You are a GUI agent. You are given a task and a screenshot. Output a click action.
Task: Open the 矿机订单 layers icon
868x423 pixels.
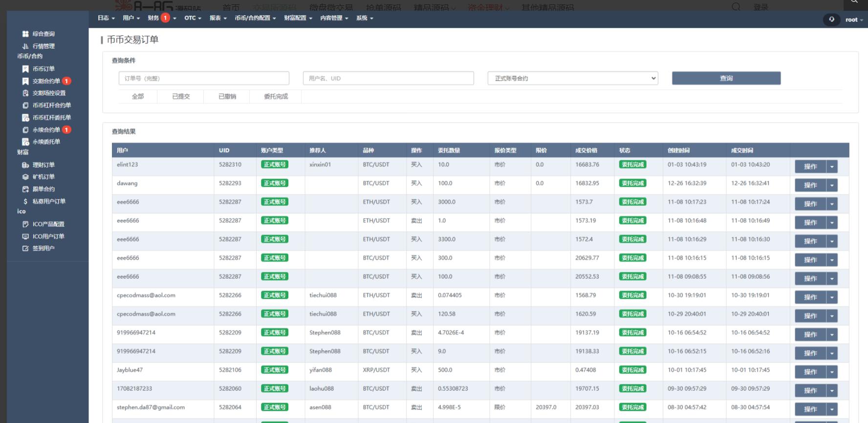point(25,177)
